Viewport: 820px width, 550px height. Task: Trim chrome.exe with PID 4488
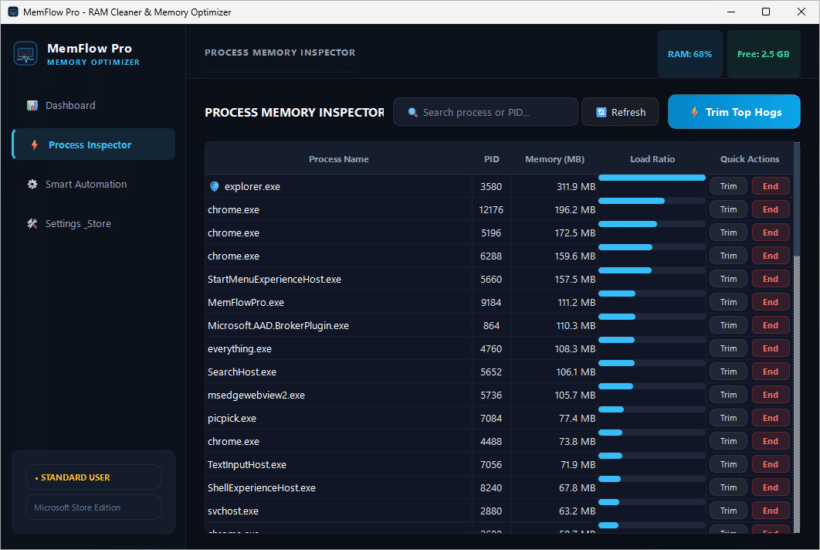click(728, 441)
